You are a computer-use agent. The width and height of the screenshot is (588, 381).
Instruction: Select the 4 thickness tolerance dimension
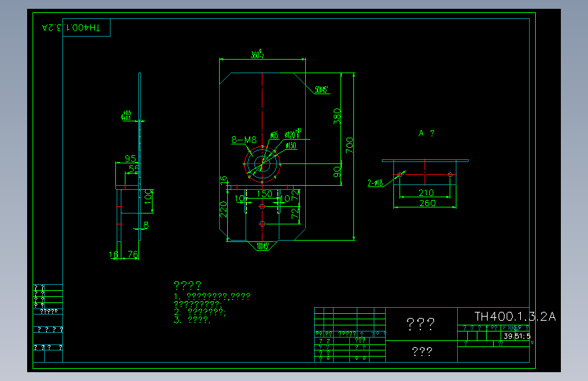126,115
